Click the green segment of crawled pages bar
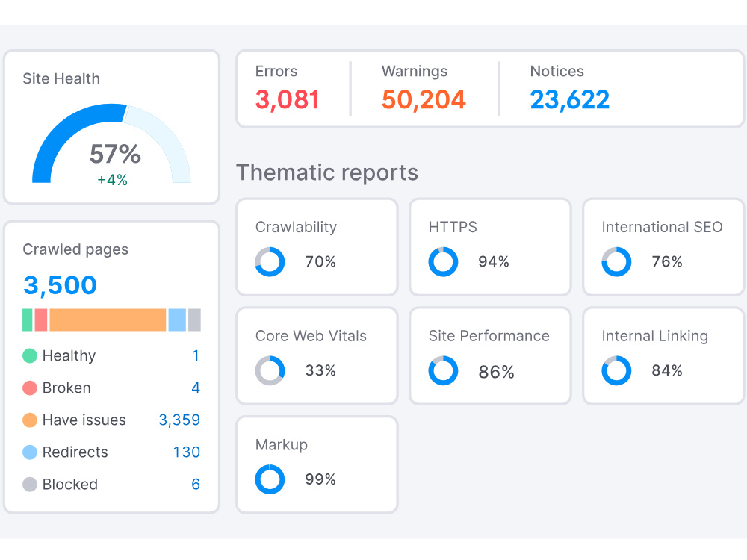 pyautogui.click(x=28, y=320)
